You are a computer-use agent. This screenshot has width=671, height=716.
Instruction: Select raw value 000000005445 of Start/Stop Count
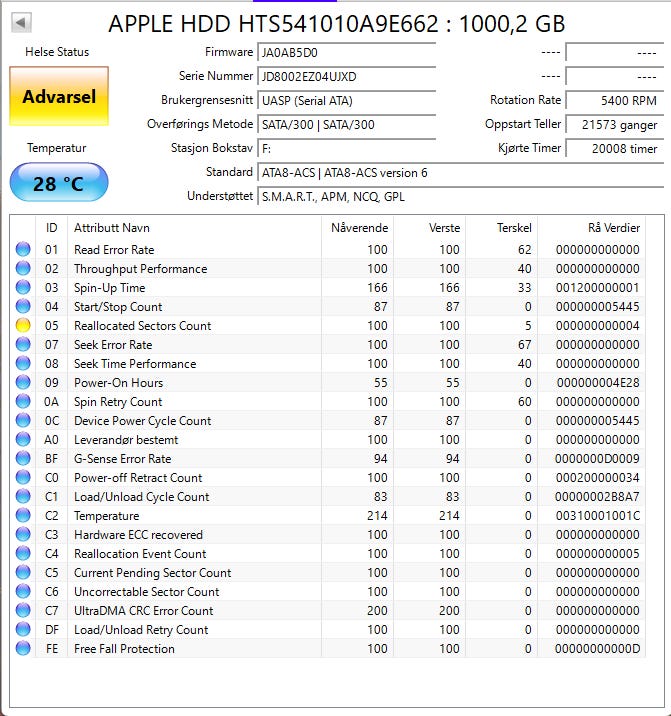[x=597, y=307]
